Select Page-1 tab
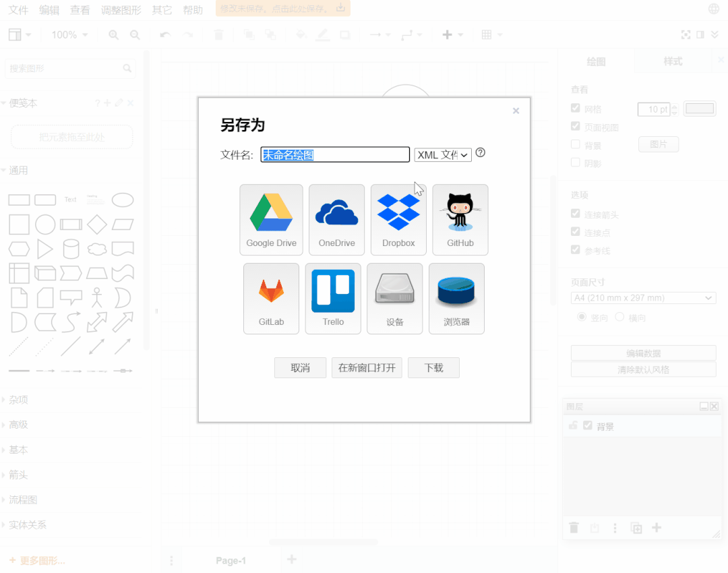 coord(231,560)
